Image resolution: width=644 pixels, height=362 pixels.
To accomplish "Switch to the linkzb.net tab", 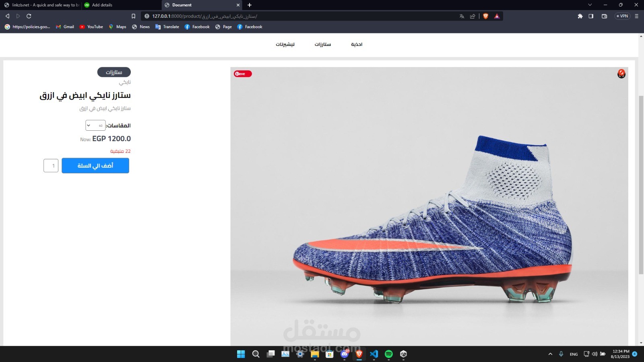I will click(41, 5).
